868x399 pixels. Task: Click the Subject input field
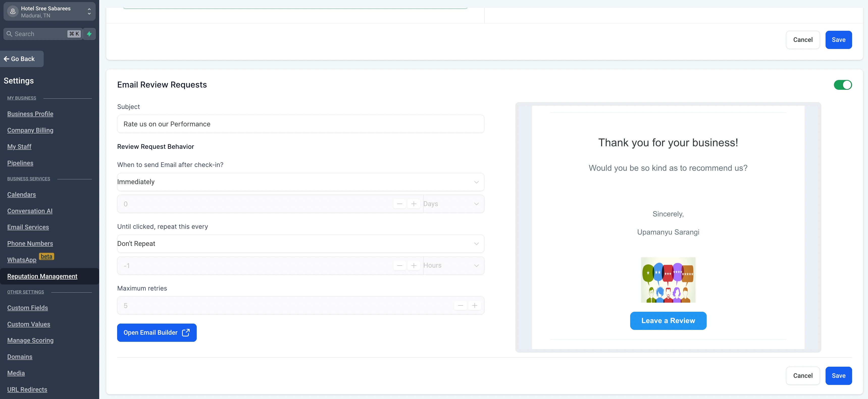coord(300,124)
